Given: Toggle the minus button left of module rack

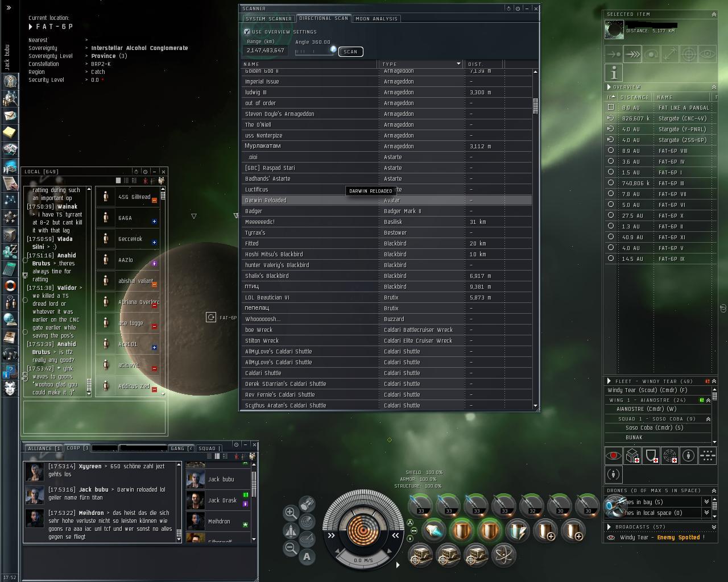Looking at the screenshot, I should [x=414, y=531].
